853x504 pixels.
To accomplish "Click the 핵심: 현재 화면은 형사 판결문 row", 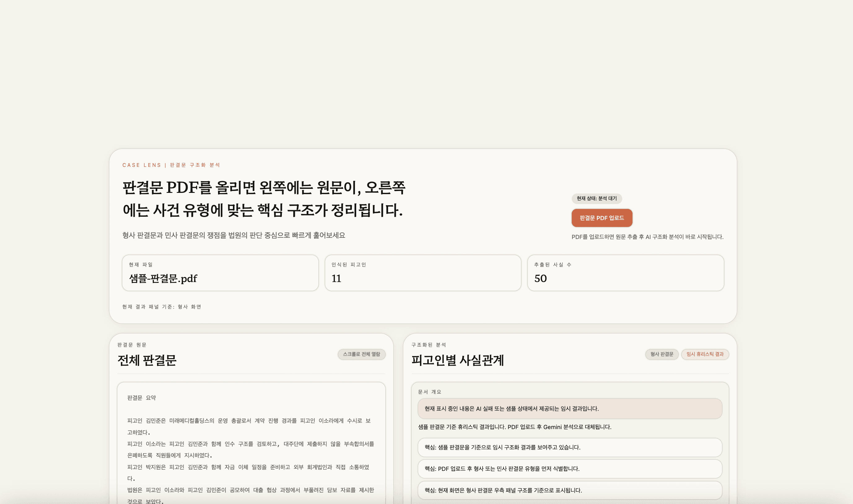I will 570,490.
